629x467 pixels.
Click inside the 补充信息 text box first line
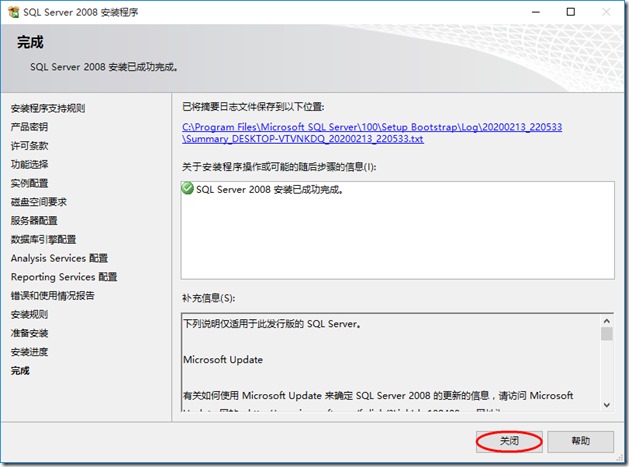point(272,324)
